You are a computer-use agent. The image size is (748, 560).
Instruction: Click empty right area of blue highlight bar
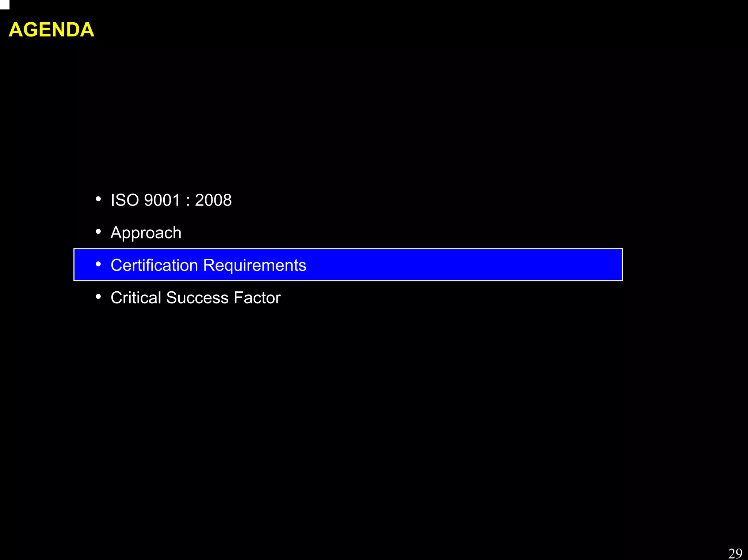tap(493, 265)
